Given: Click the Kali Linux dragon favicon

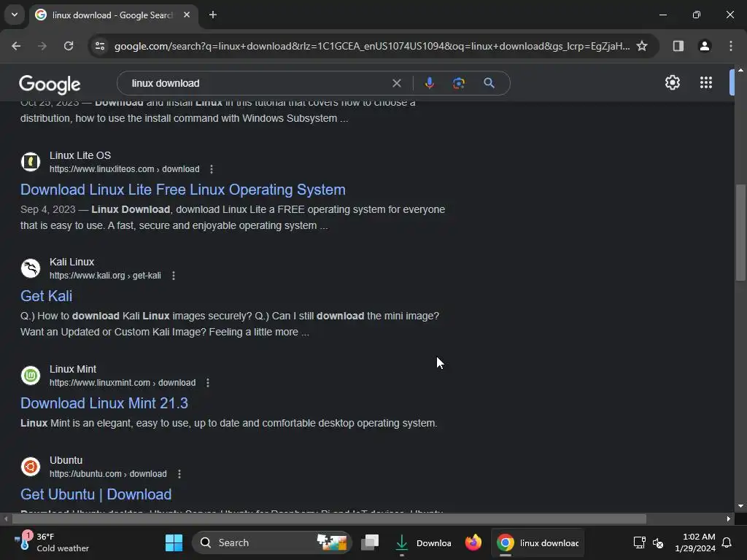Looking at the screenshot, I should tap(31, 268).
